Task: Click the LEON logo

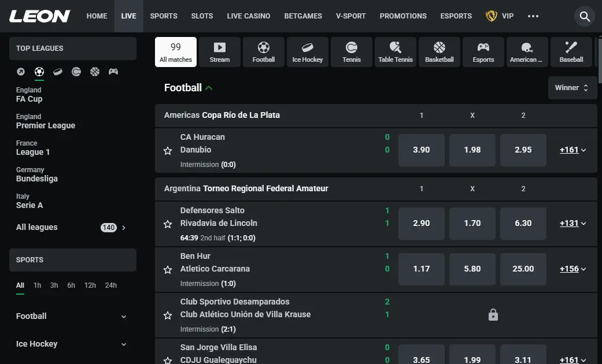Action: pyautogui.click(x=39, y=16)
